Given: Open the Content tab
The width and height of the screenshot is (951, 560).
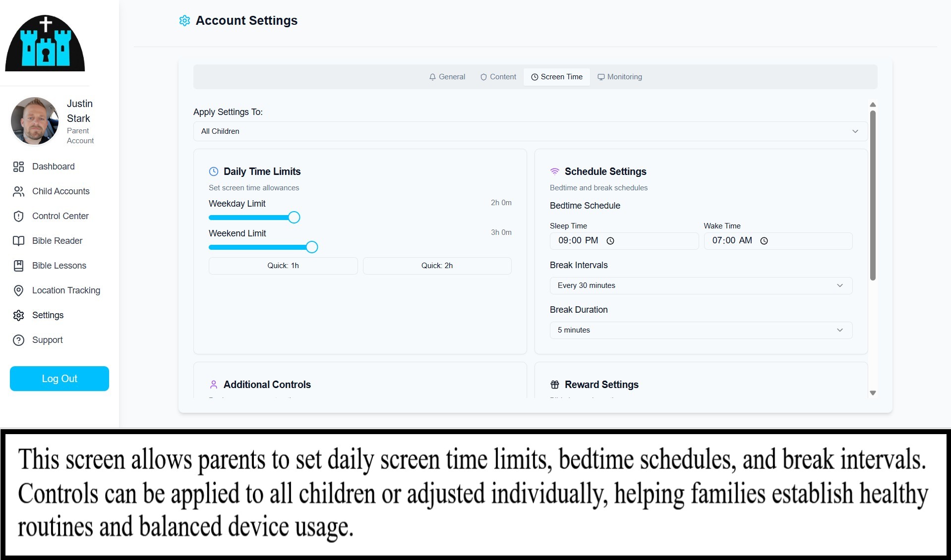Looking at the screenshot, I should pos(498,77).
